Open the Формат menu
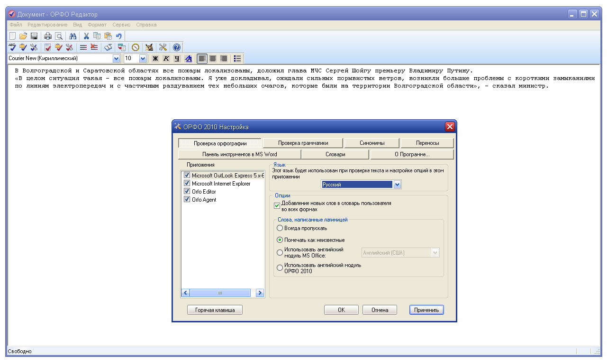 click(97, 25)
